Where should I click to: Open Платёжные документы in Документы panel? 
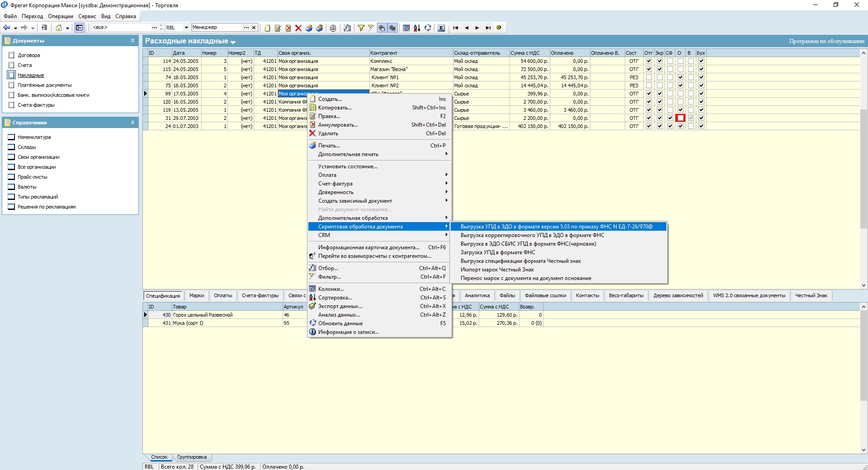(x=44, y=85)
